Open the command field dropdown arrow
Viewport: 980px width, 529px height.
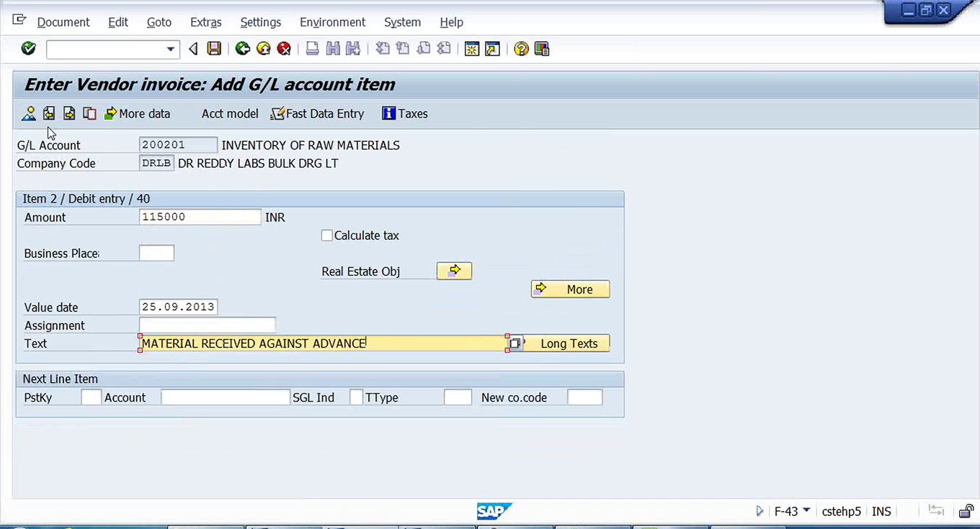(x=171, y=49)
